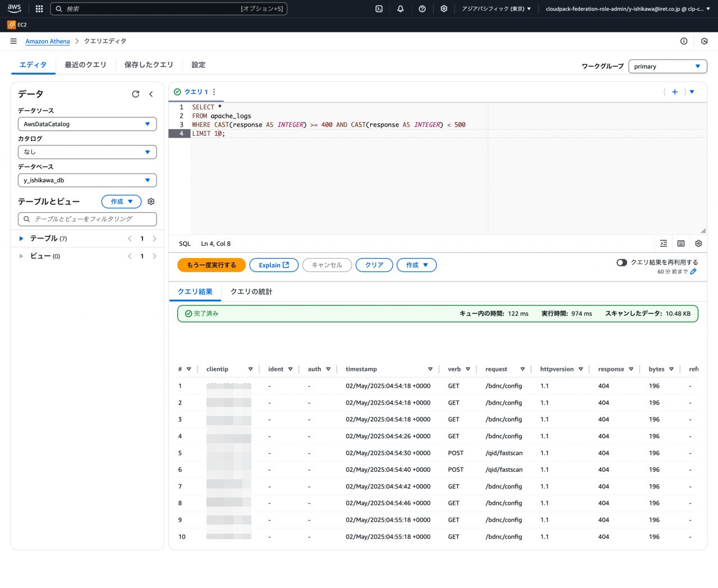Open the catalog dropdown

(x=87, y=152)
